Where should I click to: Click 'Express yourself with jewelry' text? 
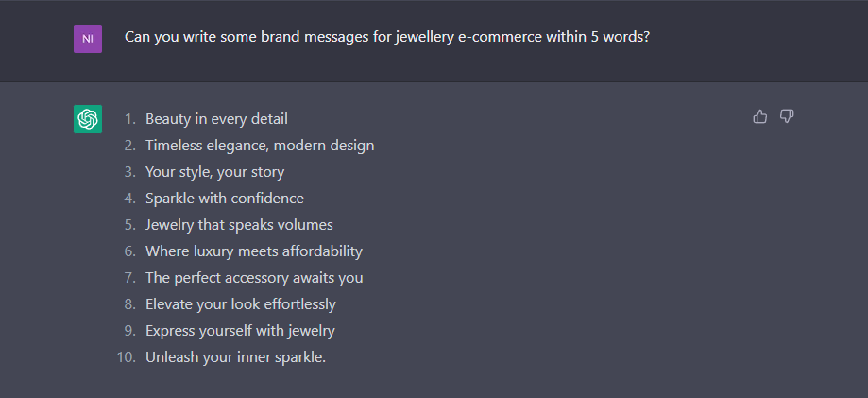click(x=240, y=331)
